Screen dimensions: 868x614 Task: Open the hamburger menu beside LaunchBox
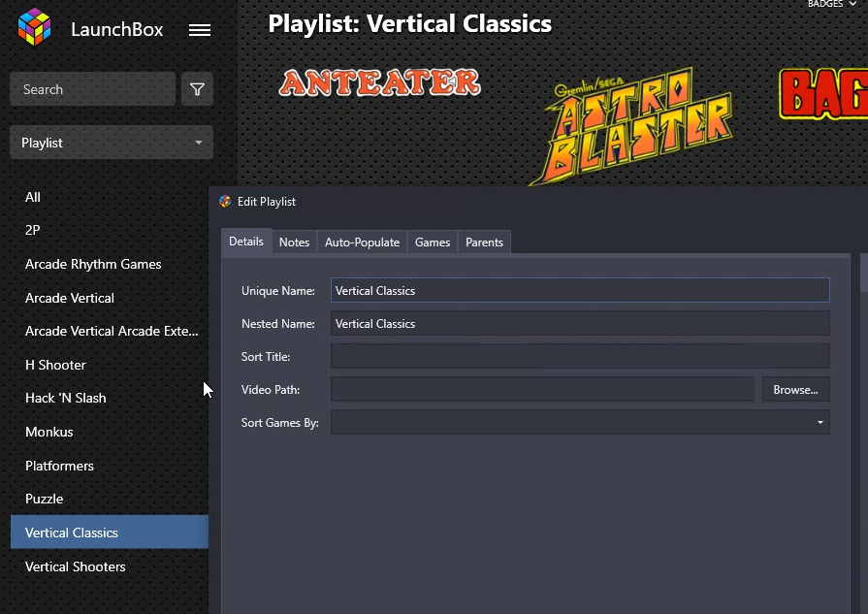click(x=199, y=30)
